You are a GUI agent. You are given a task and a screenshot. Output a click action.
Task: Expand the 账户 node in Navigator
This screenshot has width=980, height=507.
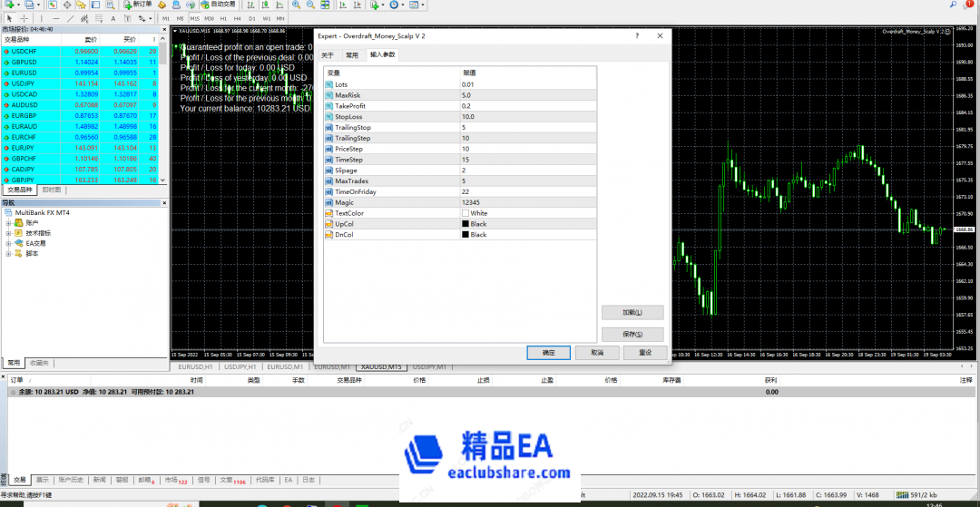point(9,223)
